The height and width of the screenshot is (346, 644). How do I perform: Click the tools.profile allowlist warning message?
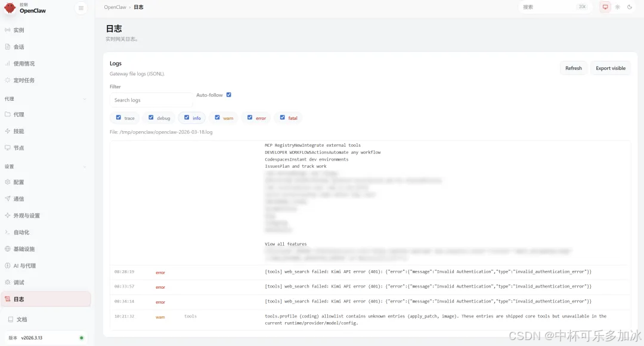(435, 320)
